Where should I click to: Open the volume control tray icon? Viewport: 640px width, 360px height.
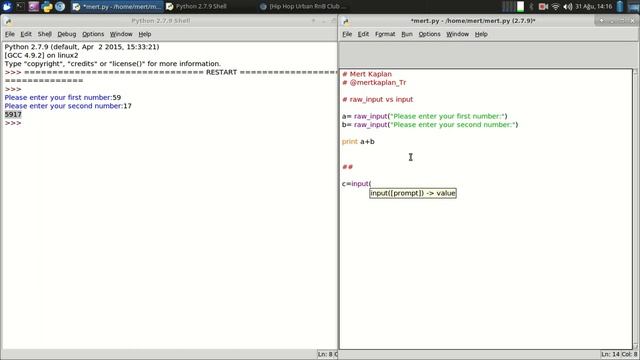click(568, 7)
